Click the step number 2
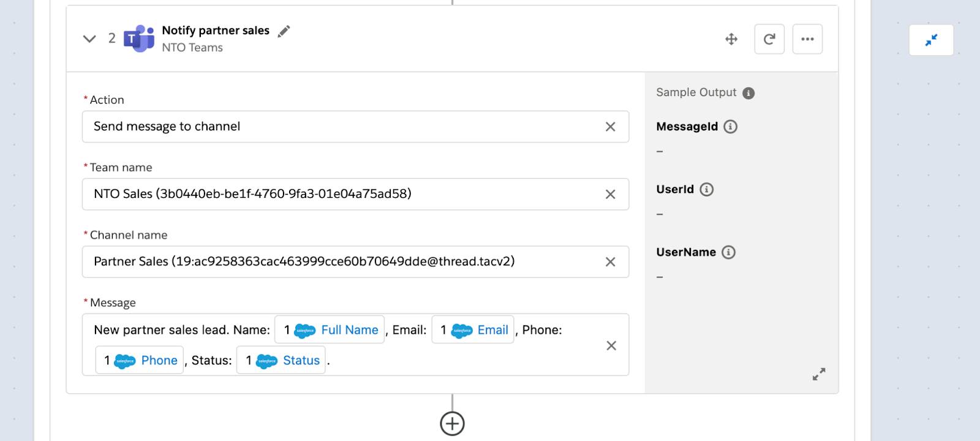This screenshot has height=441, width=980. point(112,39)
